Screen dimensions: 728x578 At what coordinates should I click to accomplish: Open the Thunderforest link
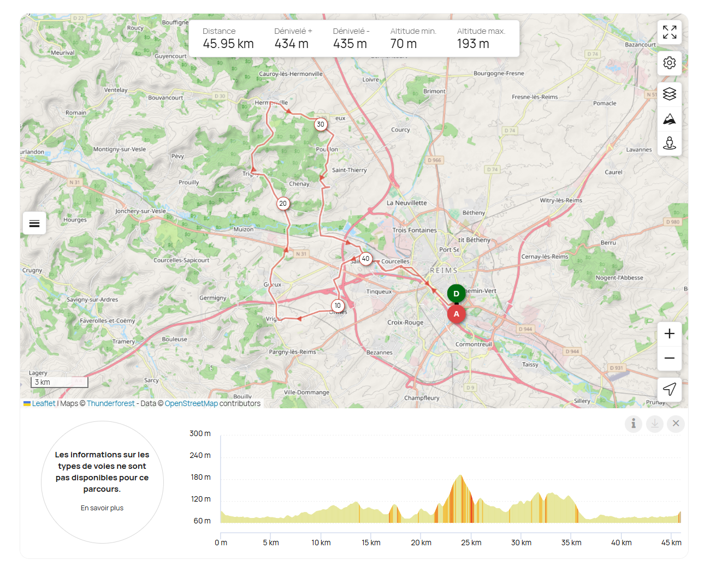pyautogui.click(x=110, y=403)
